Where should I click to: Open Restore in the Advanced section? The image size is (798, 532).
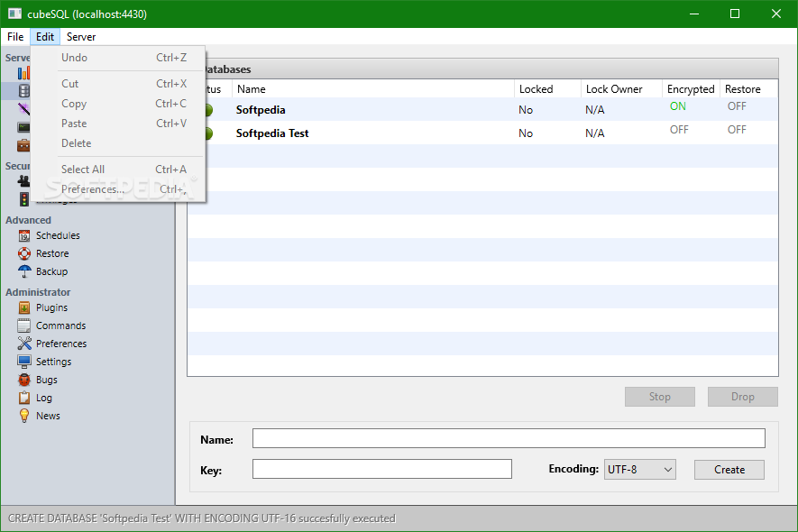coord(52,253)
